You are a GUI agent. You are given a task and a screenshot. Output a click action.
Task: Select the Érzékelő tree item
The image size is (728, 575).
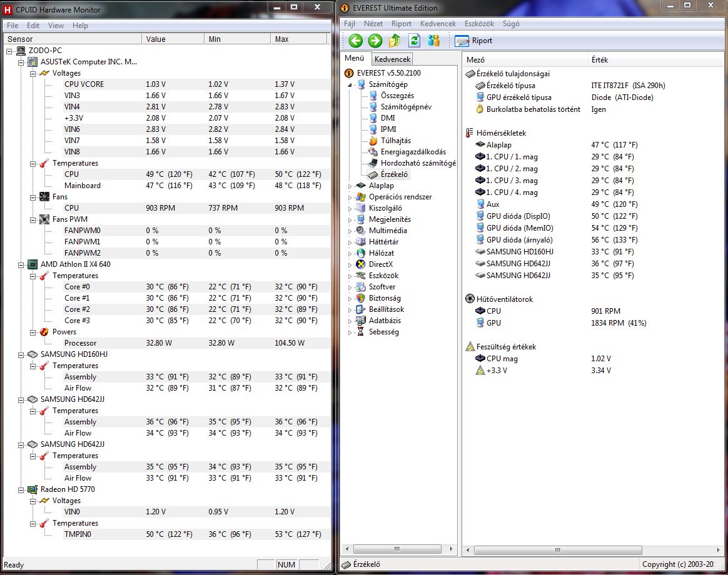point(394,174)
